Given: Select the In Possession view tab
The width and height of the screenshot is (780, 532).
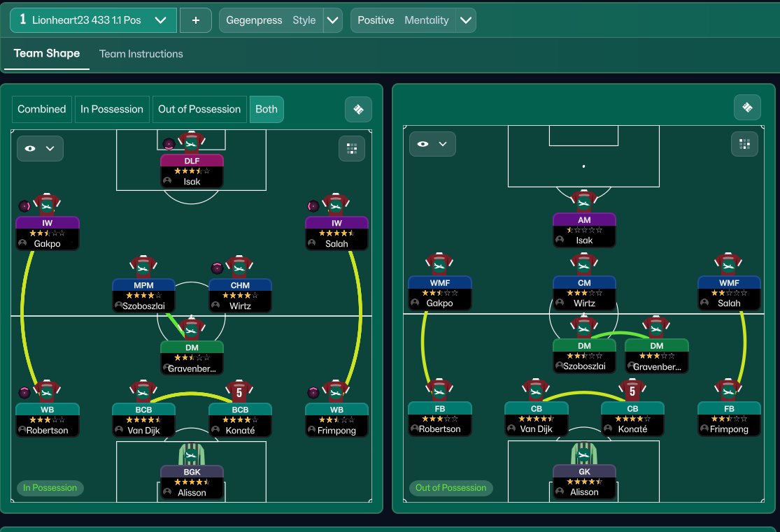Looking at the screenshot, I should tap(112, 109).
